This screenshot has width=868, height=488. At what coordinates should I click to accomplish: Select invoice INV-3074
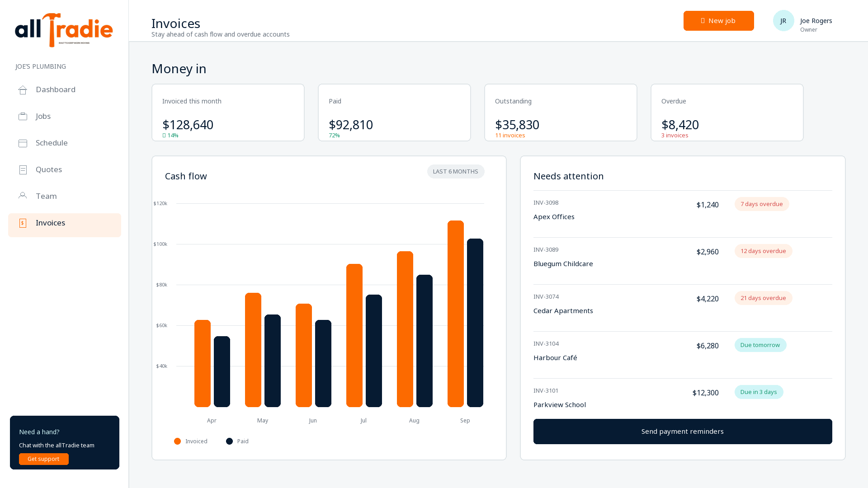(546, 297)
